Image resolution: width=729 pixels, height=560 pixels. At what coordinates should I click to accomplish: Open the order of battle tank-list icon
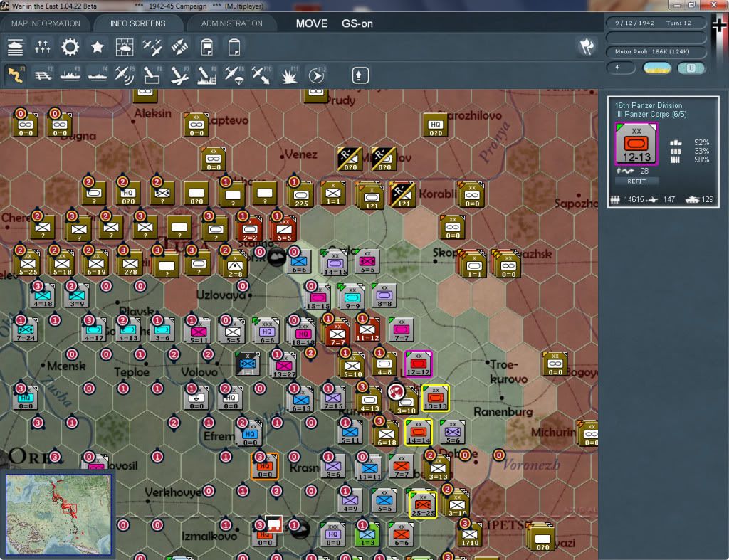(x=15, y=48)
